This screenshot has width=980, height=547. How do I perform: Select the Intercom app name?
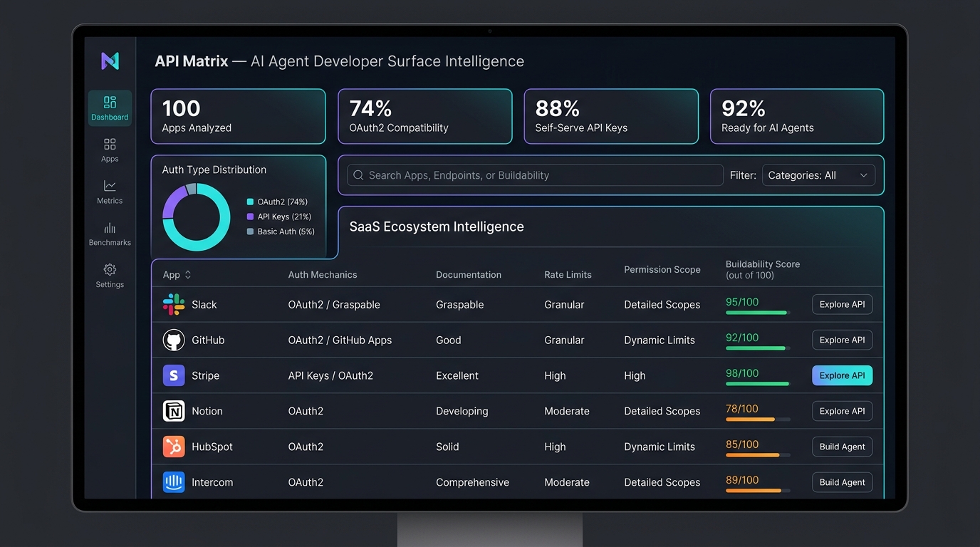[212, 483]
